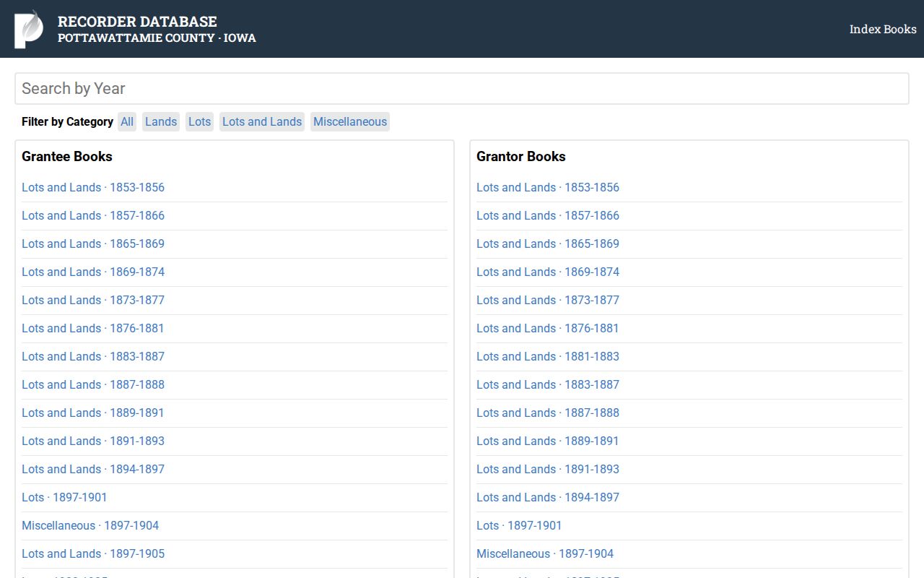Viewport: 924px width, 578px height.
Task: Open Grantee Lots and Lands 1853-1856
Action: pos(93,187)
